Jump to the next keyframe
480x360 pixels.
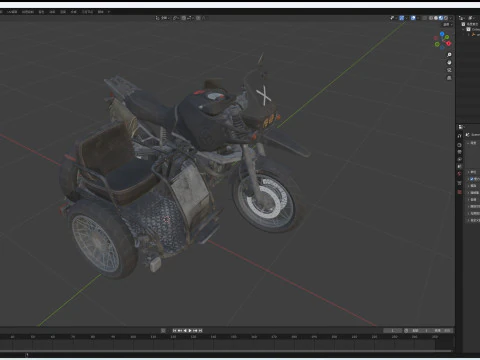(x=195, y=331)
